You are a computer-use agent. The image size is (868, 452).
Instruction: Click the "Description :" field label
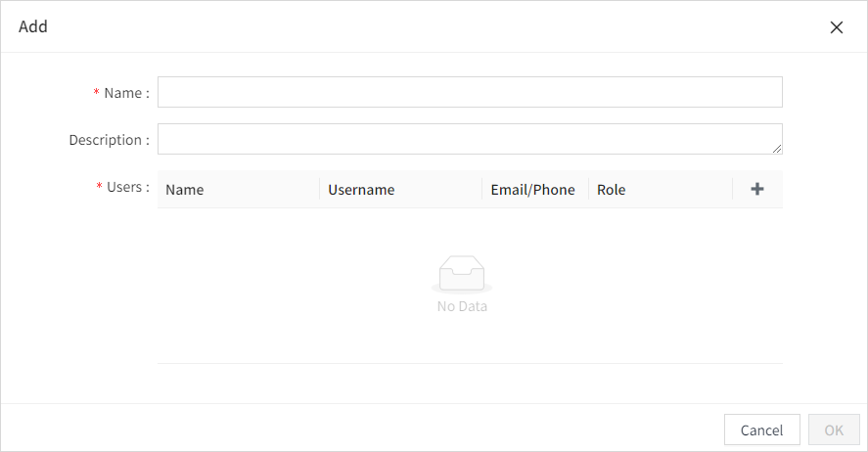coord(109,140)
